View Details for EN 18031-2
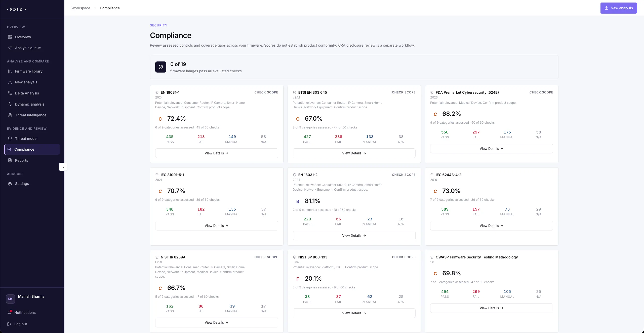 [354, 236]
